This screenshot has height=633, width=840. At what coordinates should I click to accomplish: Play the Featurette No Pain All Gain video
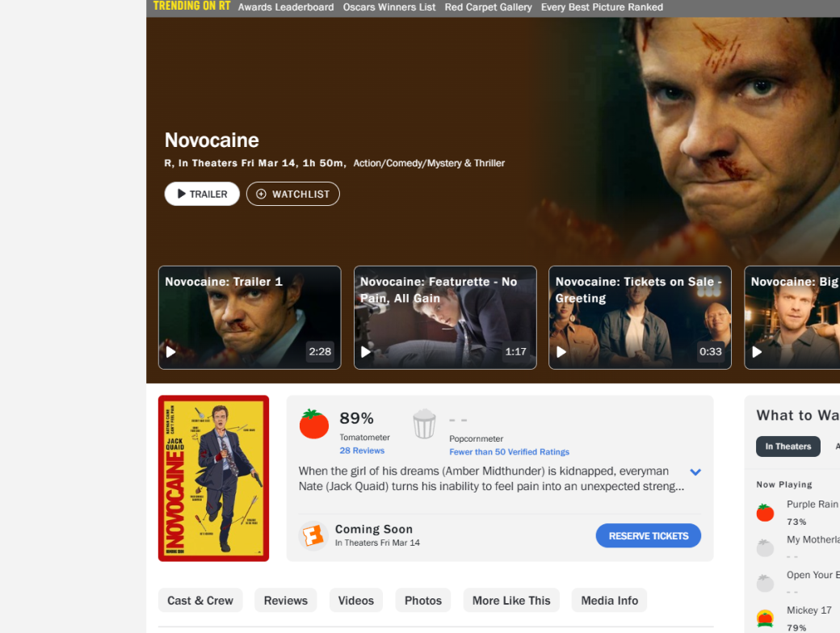coord(445,317)
